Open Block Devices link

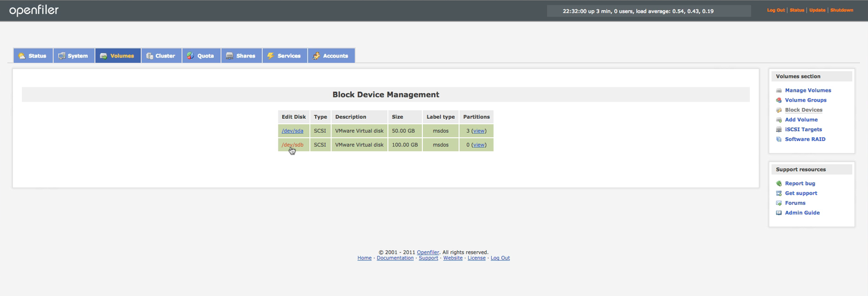pos(804,110)
